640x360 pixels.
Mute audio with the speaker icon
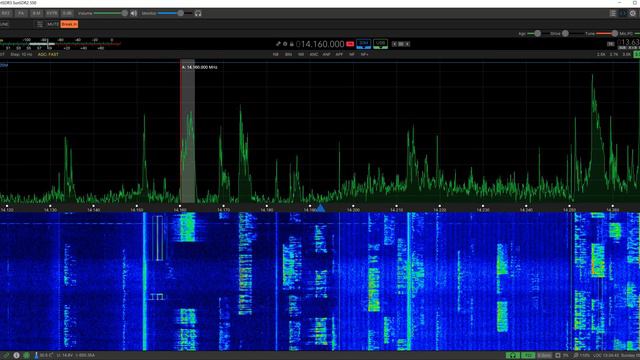[x=134, y=13]
